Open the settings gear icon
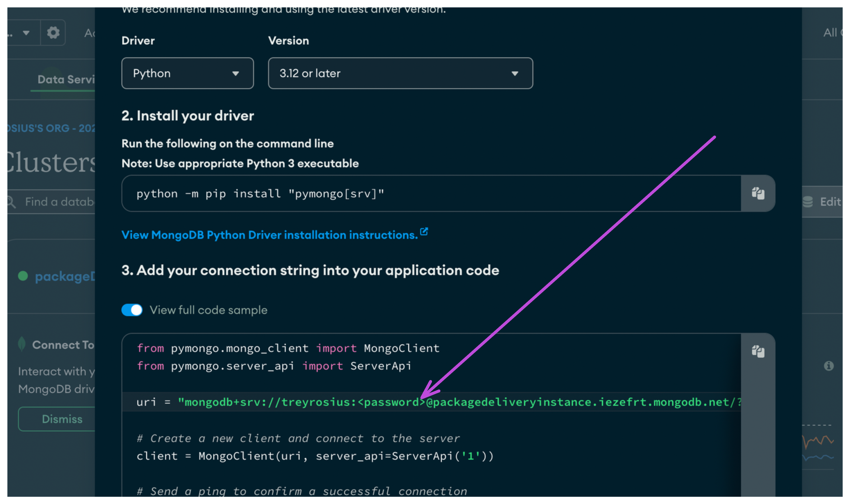This screenshot has width=850, height=504. tap(53, 33)
